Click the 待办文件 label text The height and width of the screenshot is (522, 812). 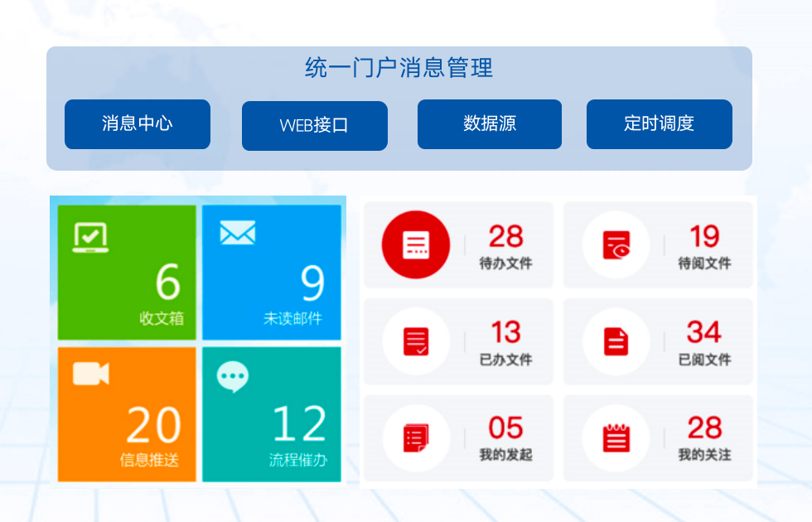pyautogui.click(x=506, y=263)
